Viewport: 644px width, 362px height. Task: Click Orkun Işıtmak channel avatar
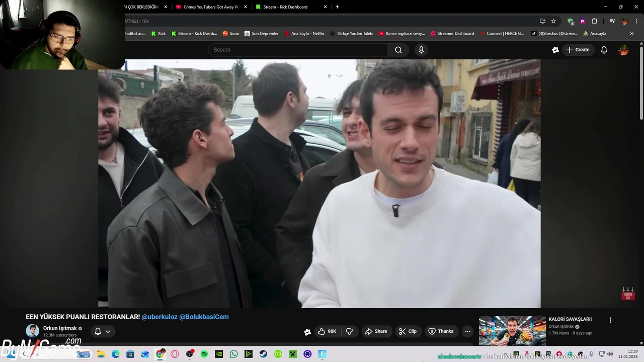[32, 331]
